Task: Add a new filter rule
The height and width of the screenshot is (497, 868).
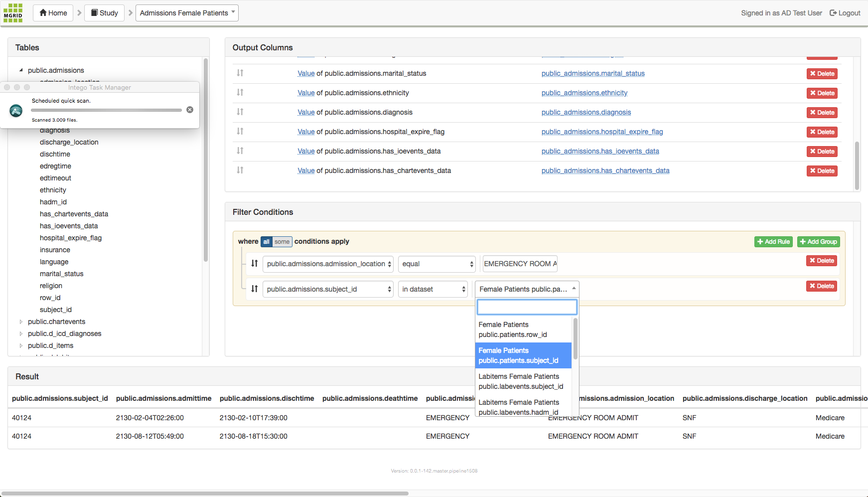Action: 774,242
